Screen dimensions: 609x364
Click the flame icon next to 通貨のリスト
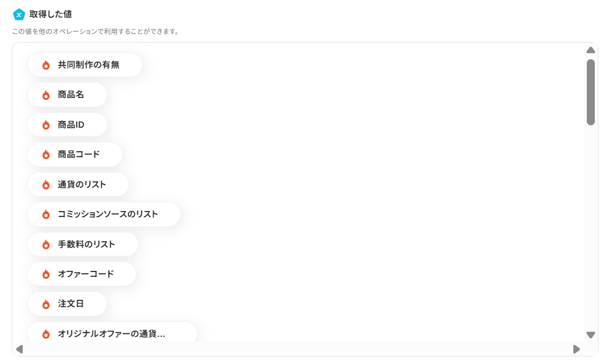[46, 184]
